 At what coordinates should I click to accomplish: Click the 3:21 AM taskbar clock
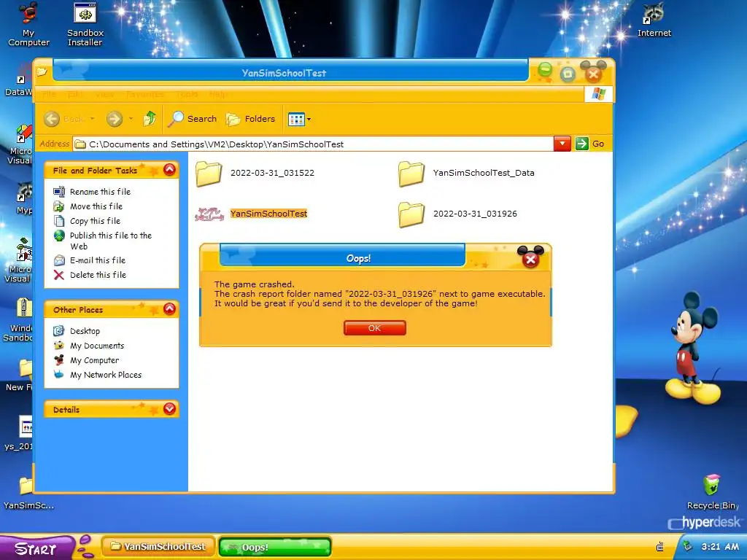pyautogui.click(x=720, y=547)
